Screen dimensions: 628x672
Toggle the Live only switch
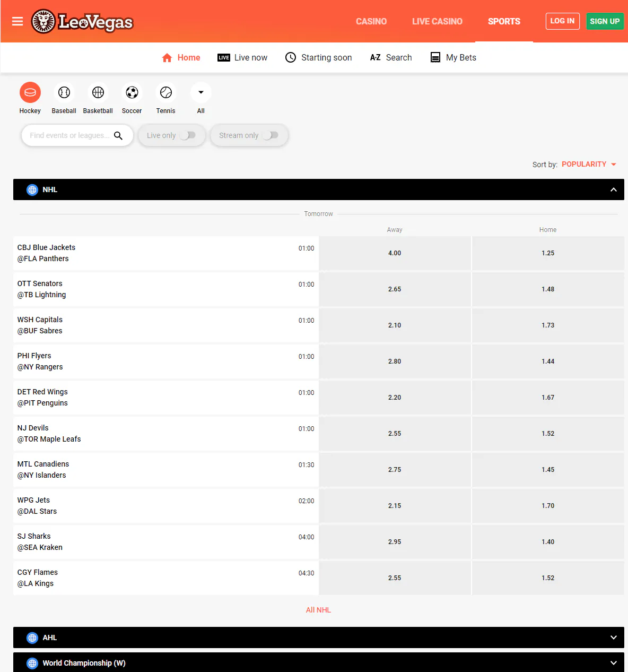point(187,135)
